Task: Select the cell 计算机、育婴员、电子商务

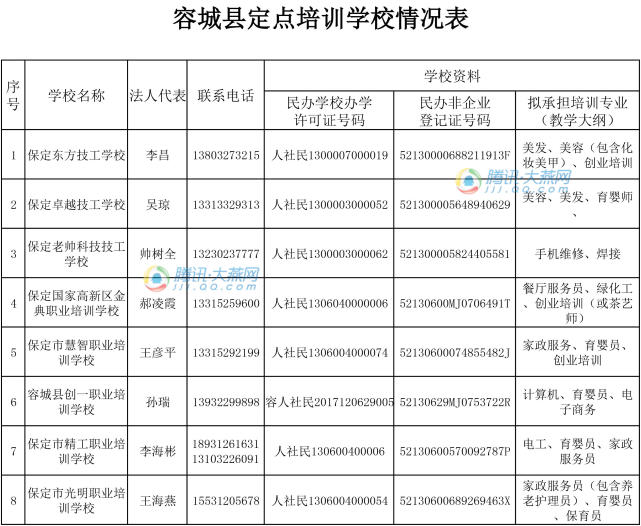Action: (578, 402)
